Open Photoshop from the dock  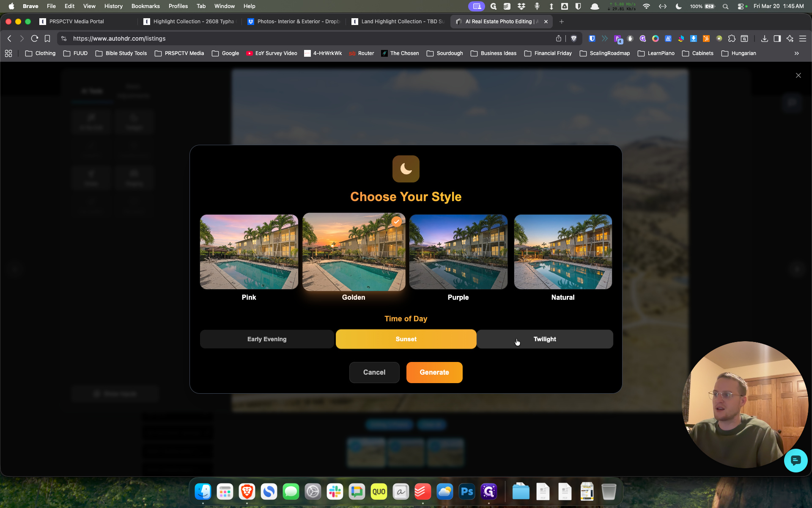coord(466,491)
